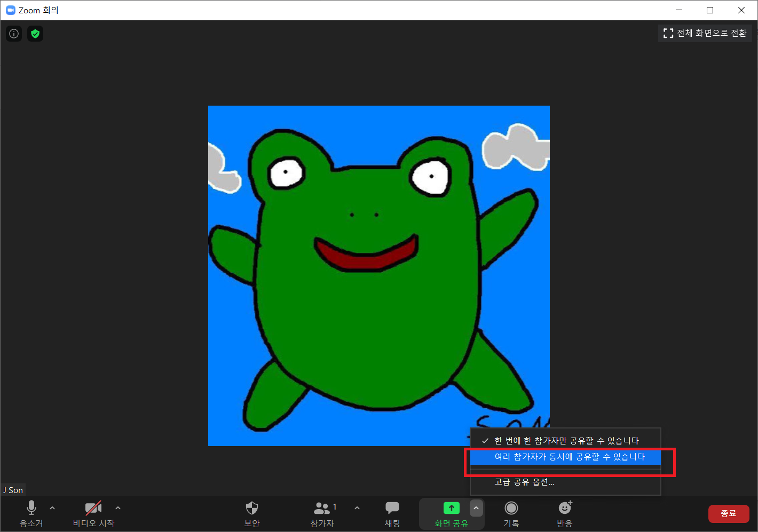Screen dimensions: 758x532
Task: Expand audio options arrow next to 음소거
Action: coord(52,508)
